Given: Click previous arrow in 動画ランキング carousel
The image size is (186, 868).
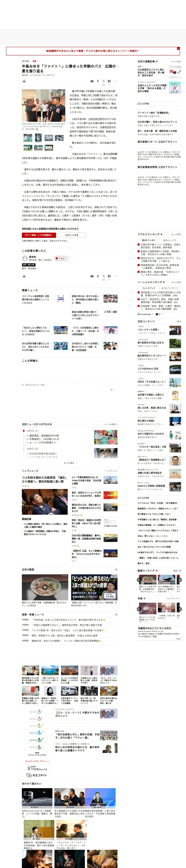Looking at the screenshot, I should click(139, 580).
